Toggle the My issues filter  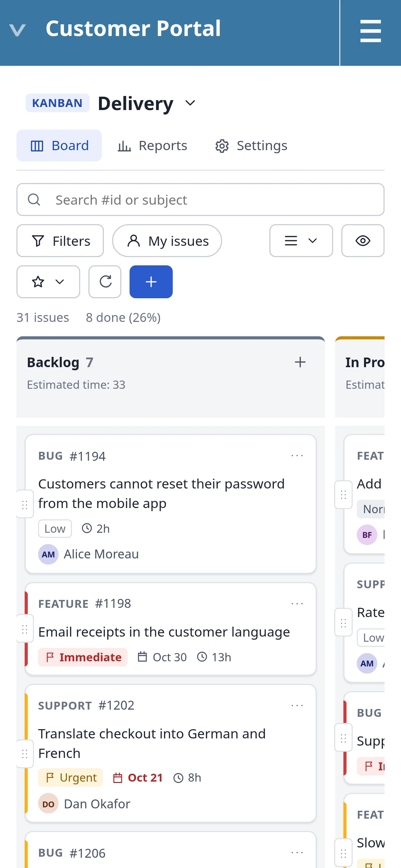click(167, 241)
